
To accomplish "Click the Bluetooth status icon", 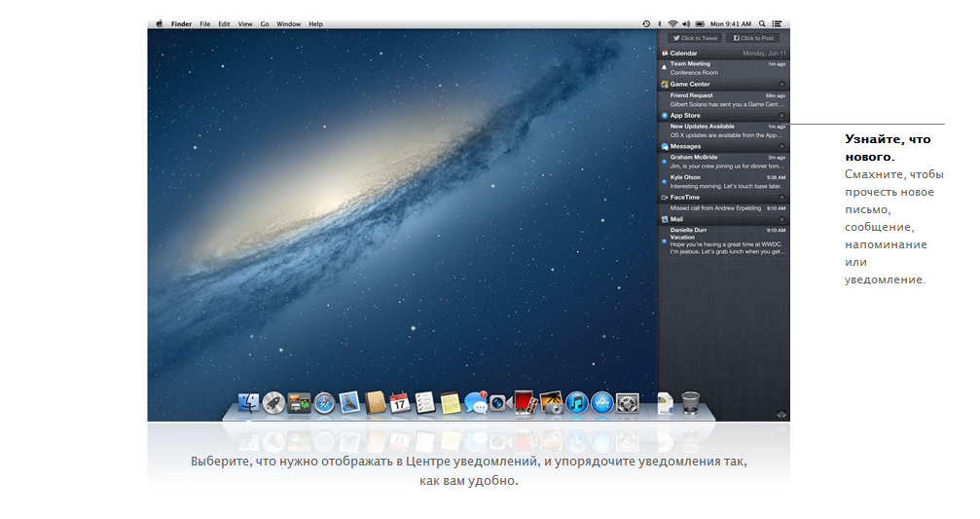I will (660, 23).
